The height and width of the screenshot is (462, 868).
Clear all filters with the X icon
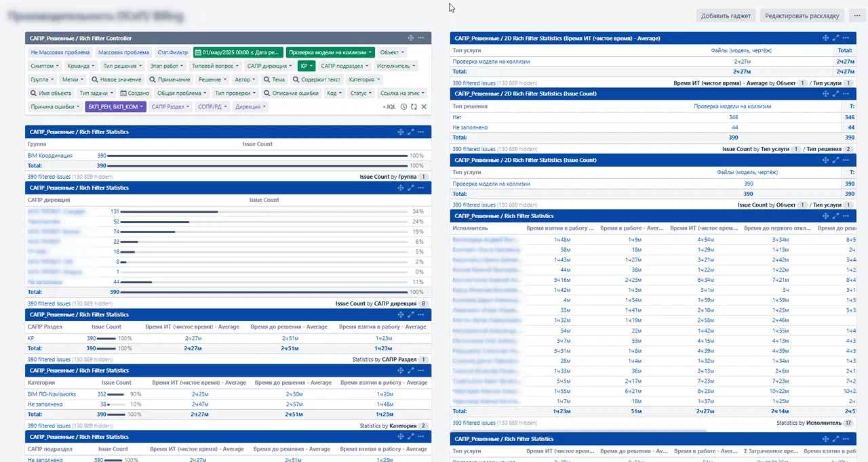(424, 107)
